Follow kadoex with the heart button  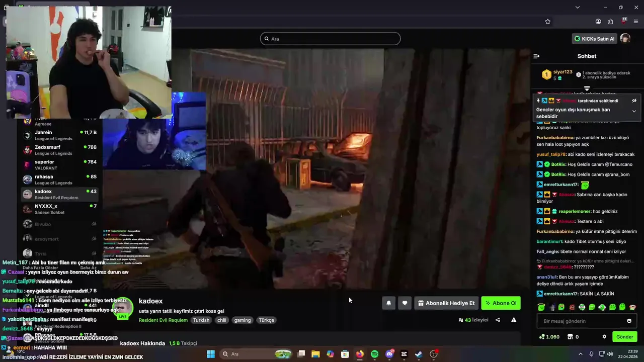(x=405, y=303)
